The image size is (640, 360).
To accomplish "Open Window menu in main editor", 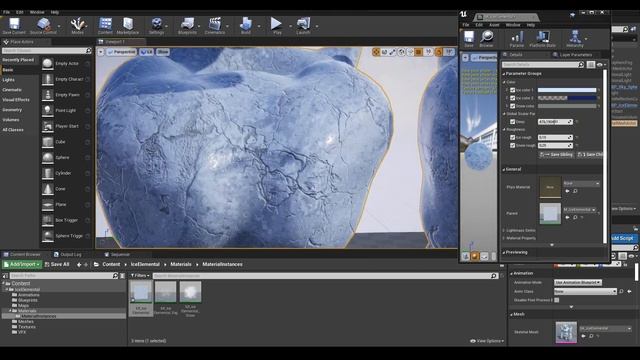I will [37, 12].
